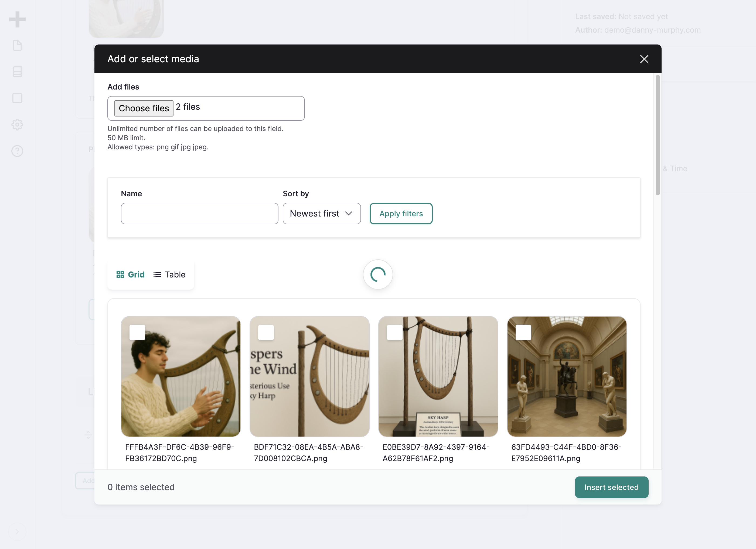Switch to Table view
This screenshot has height=549, width=756.
(x=169, y=274)
